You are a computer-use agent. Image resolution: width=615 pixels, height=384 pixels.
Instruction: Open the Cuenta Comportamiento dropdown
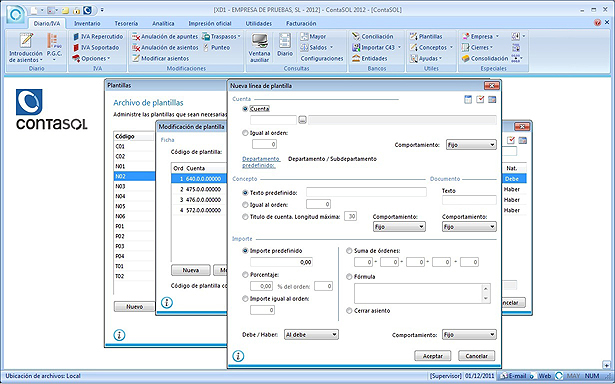pos(471,145)
